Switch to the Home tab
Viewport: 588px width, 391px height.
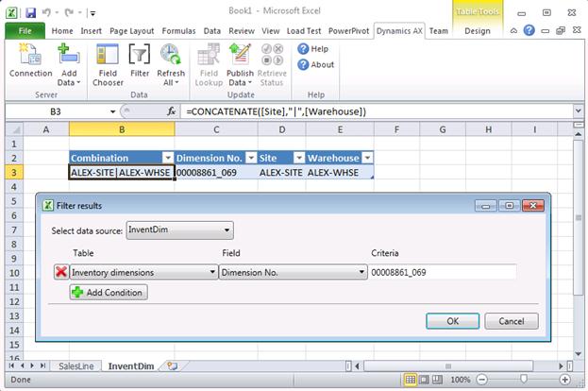(62, 31)
